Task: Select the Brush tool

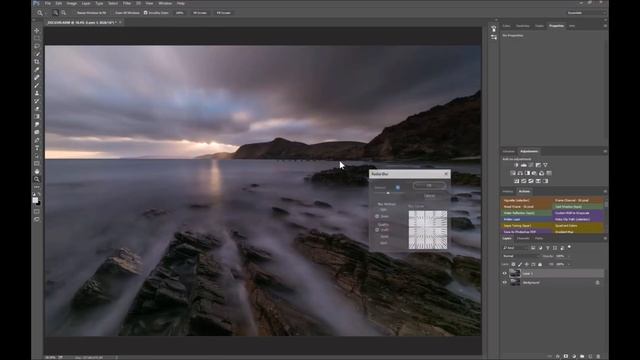Action: click(37, 85)
